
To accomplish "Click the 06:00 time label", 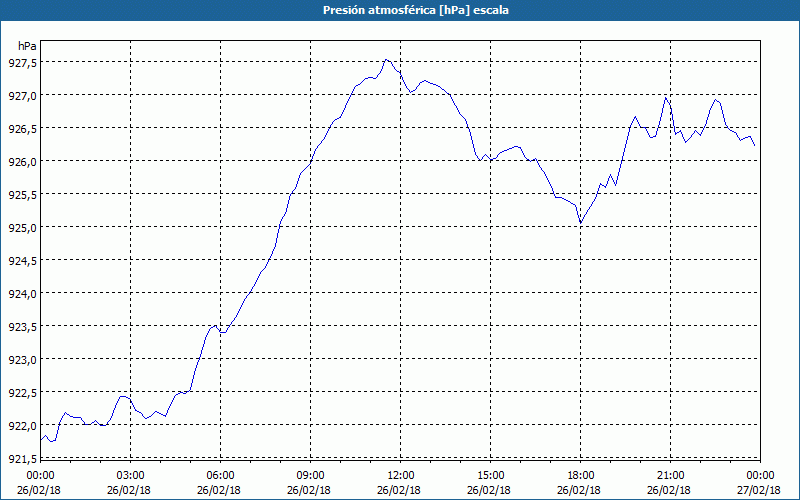I will coord(220,476).
